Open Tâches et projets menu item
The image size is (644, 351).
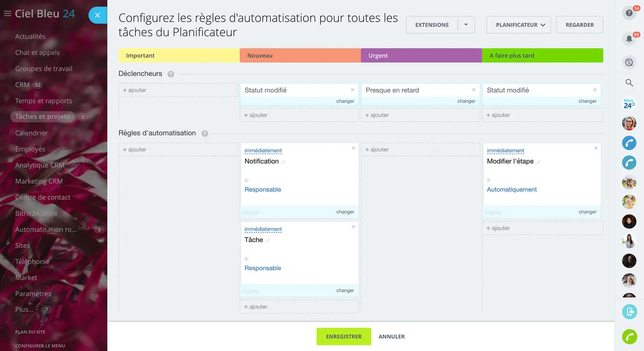(42, 117)
